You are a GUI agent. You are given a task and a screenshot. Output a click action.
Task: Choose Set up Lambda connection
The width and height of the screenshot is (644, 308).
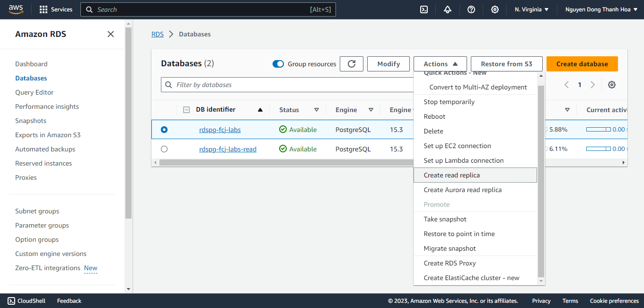pyautogui.click(x=476, y=160)
